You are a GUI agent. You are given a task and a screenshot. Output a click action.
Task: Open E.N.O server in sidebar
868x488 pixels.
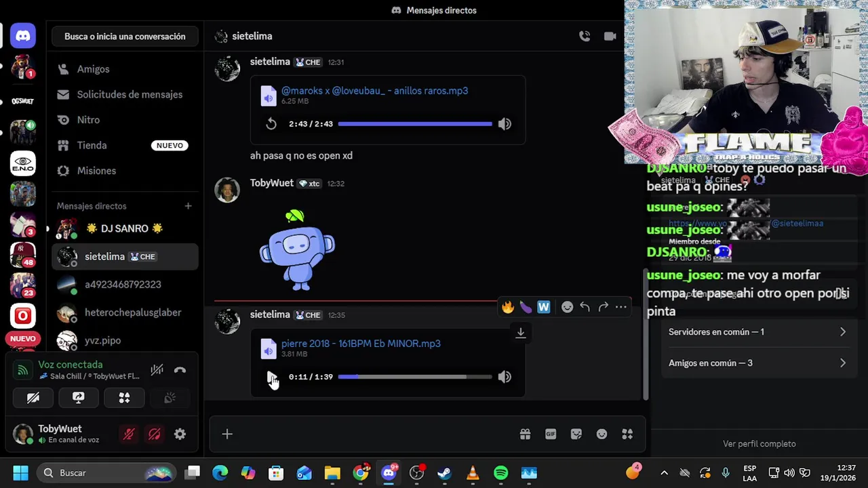23,163
